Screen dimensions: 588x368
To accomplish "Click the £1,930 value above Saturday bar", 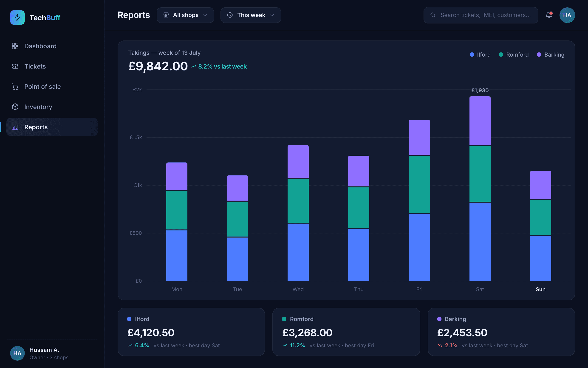I will point(480,90).
